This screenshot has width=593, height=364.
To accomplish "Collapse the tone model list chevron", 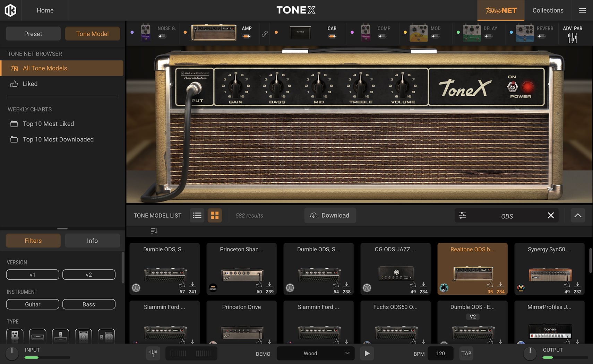I will point(578,215).
